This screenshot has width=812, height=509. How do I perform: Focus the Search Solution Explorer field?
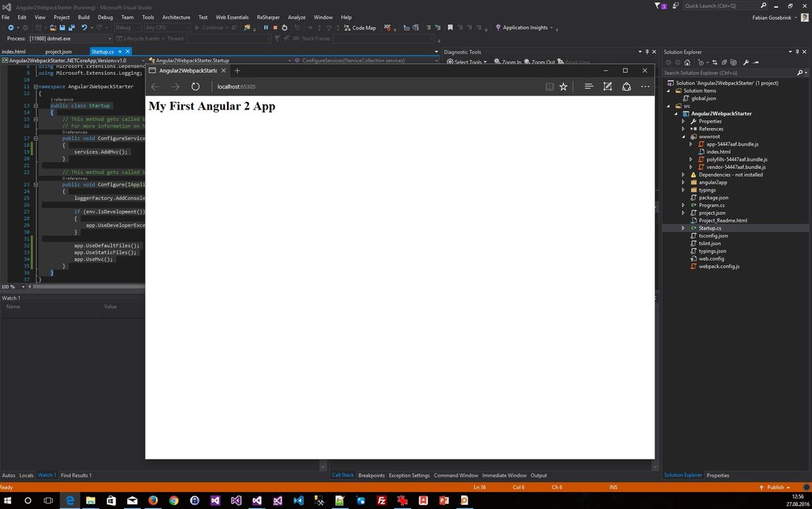730,73
